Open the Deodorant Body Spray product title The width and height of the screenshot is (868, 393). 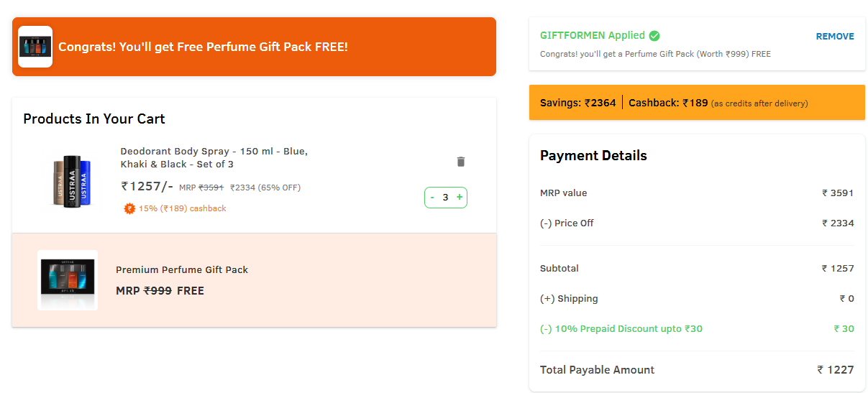point(214,157)
